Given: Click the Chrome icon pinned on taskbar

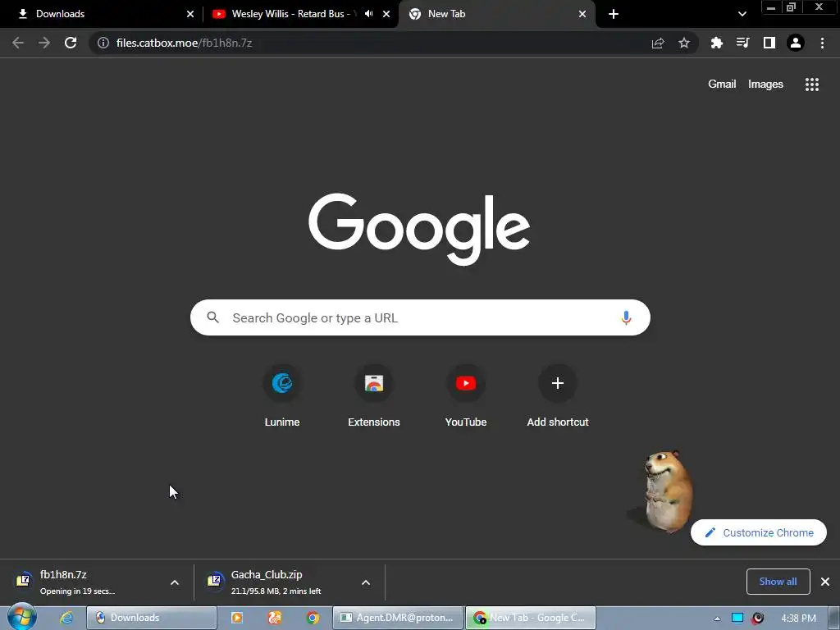Looking at the screenshot, I should (313, 618).
